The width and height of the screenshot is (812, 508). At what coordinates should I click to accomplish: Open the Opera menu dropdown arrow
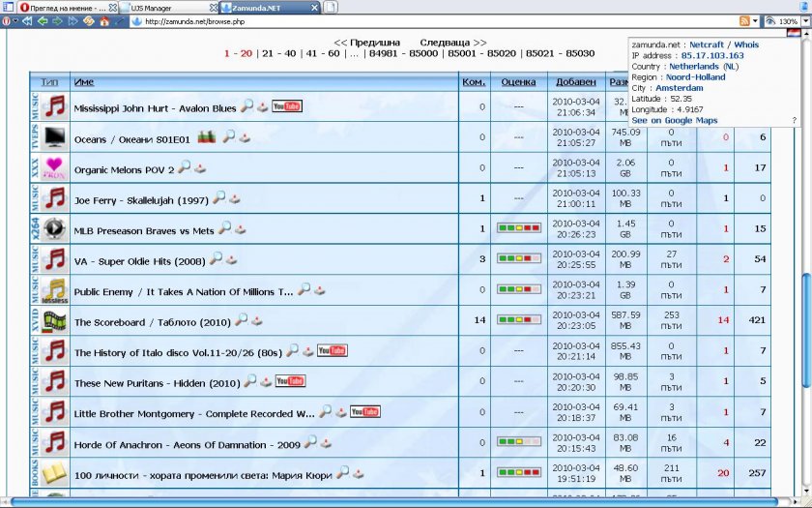[14, 21]
